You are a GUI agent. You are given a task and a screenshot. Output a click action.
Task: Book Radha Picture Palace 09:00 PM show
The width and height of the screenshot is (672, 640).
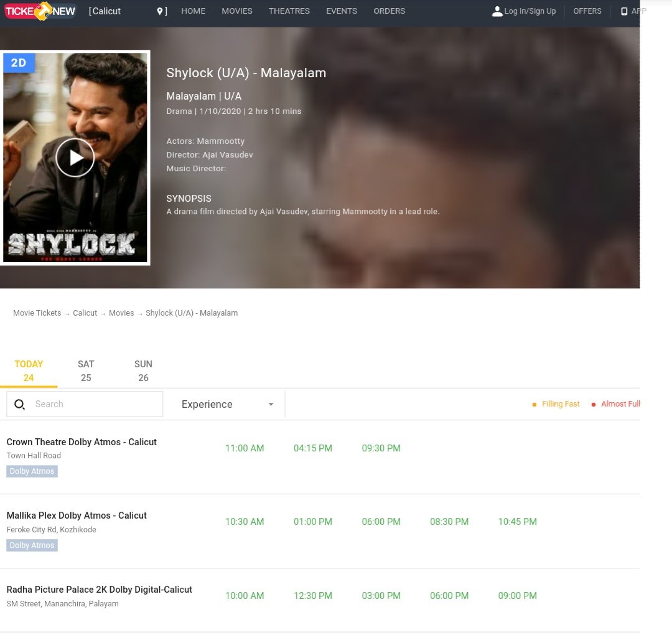pos(517,595)
